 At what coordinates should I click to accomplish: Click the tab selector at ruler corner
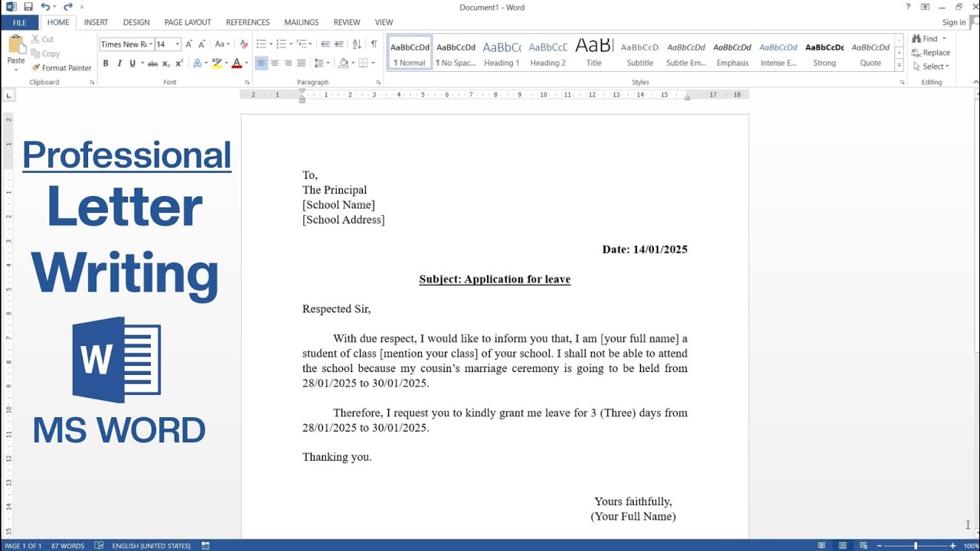(8, 96)
